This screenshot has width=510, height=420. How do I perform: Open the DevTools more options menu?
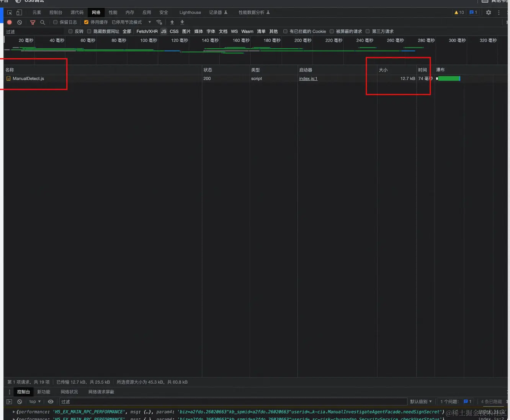coord(499,12)
